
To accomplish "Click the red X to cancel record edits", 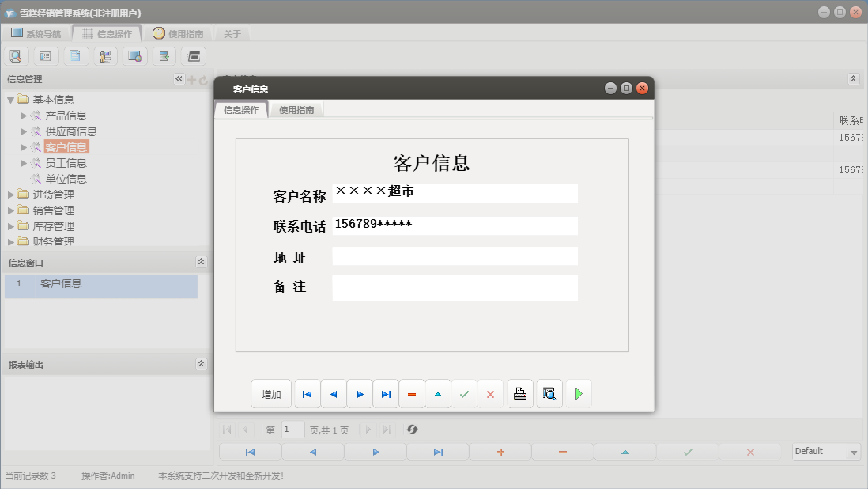I will tap(490, 393).
